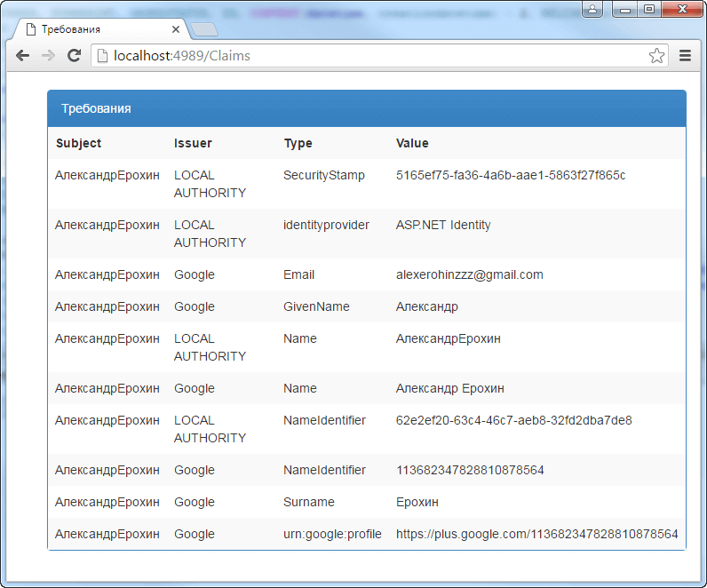Image resolution: width=707 pixels, height=588 pixels.
Task: Click the Subject column header
Action: (x=78, y=143)
